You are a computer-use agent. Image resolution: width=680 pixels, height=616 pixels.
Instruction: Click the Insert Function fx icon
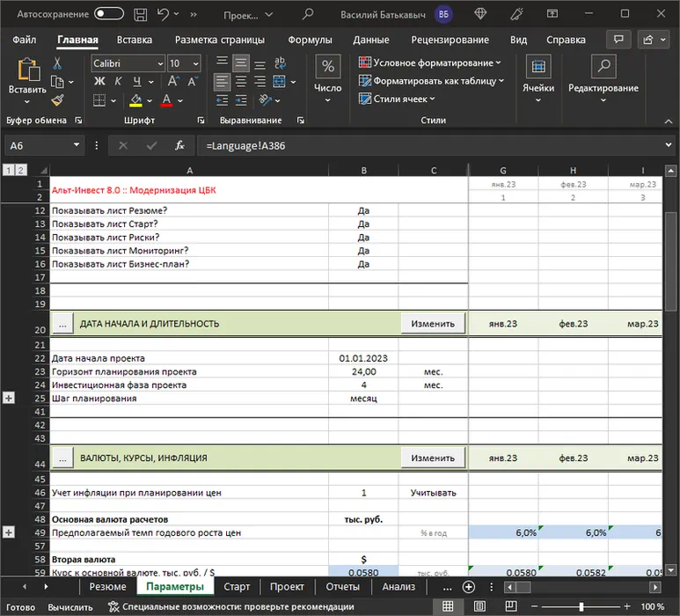(179, 146)
